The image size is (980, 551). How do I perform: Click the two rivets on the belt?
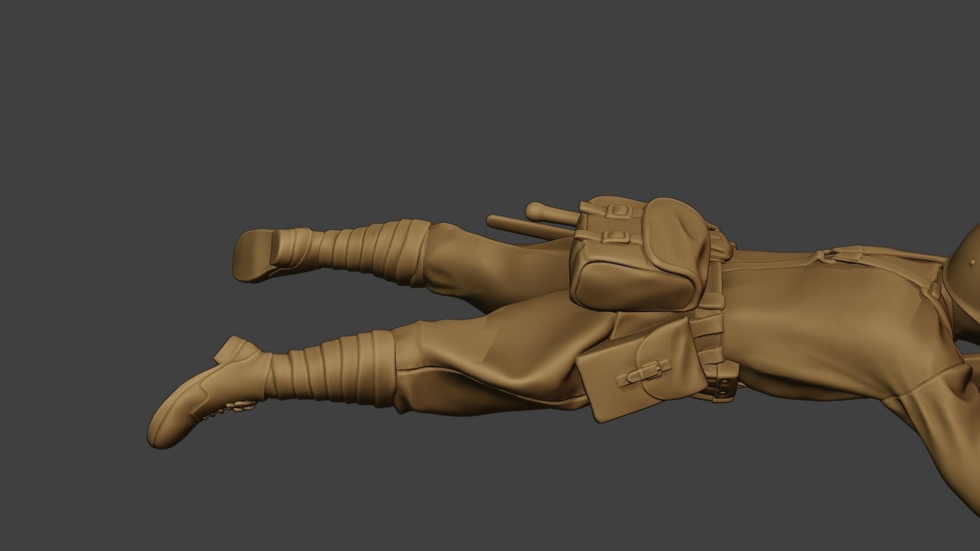[x=725, y=388]
